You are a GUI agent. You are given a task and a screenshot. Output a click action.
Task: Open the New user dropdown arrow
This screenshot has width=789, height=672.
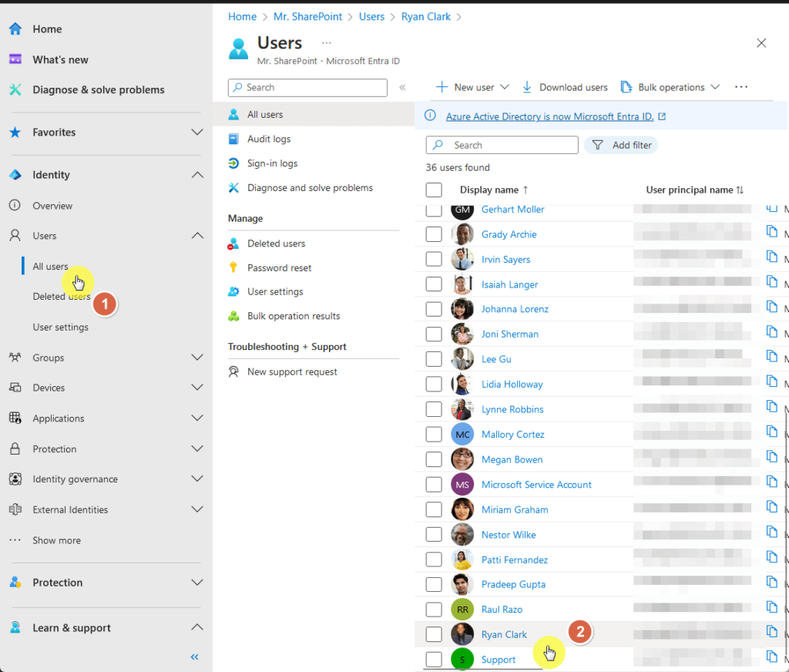pos(505,87)
